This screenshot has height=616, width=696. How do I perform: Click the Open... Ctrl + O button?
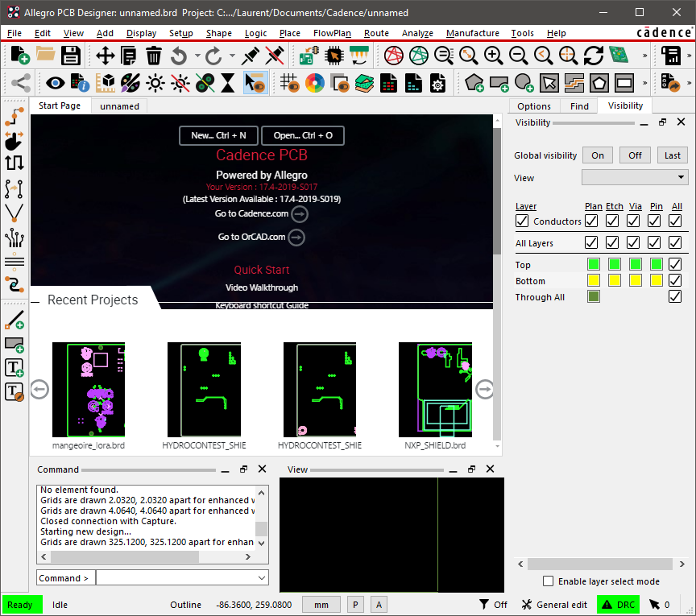click(x=303, y=135)
